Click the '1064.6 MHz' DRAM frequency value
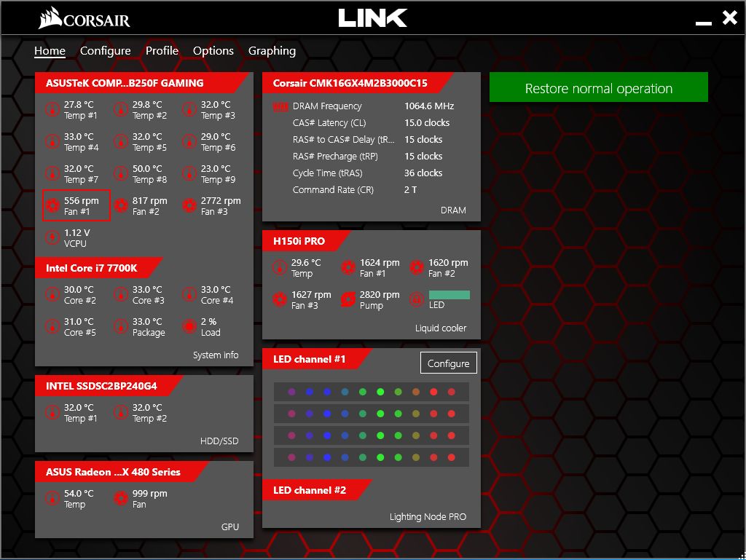This screenshot has height=560, width=746. tap(429, 106)
